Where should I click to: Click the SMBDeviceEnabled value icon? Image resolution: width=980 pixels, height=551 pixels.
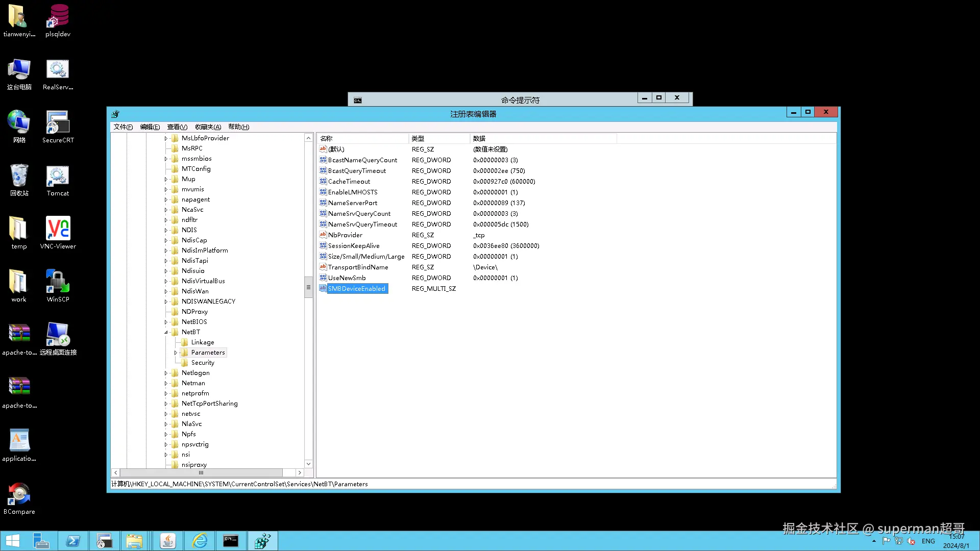pos(323,288)
